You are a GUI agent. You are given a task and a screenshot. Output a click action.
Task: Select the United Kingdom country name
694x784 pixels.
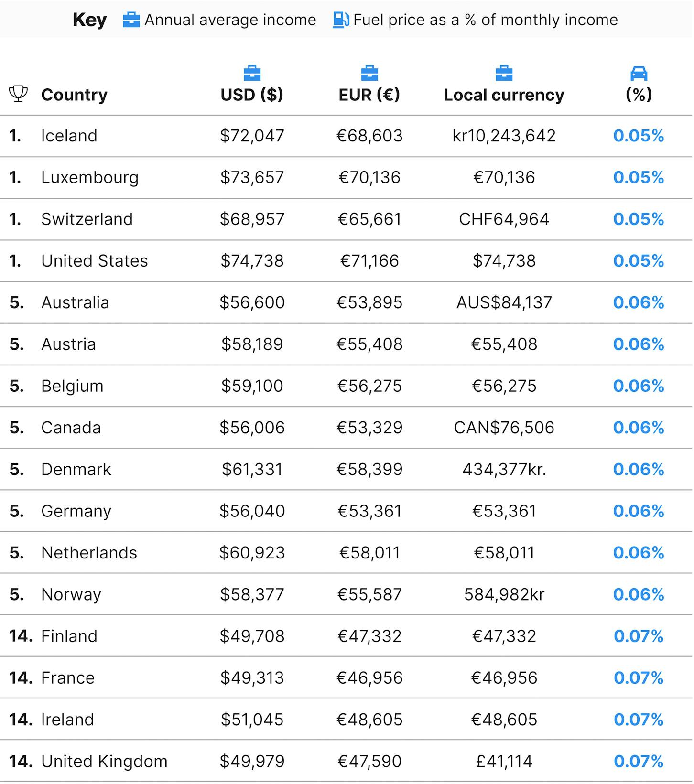click(x=105, y=761)
